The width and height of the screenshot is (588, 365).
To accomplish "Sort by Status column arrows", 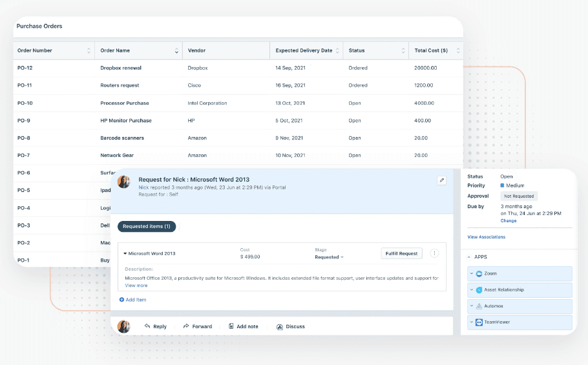I will (403, 50).
